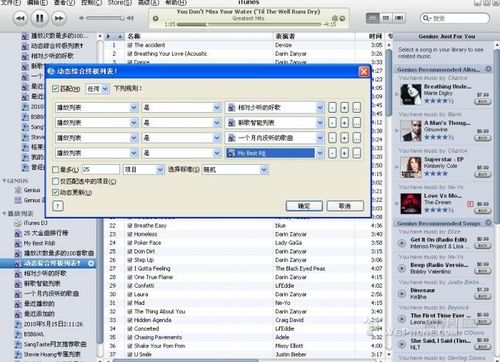
Task: Open the highlighted My Best R&B rule dropdown
Action: [274, 153]
